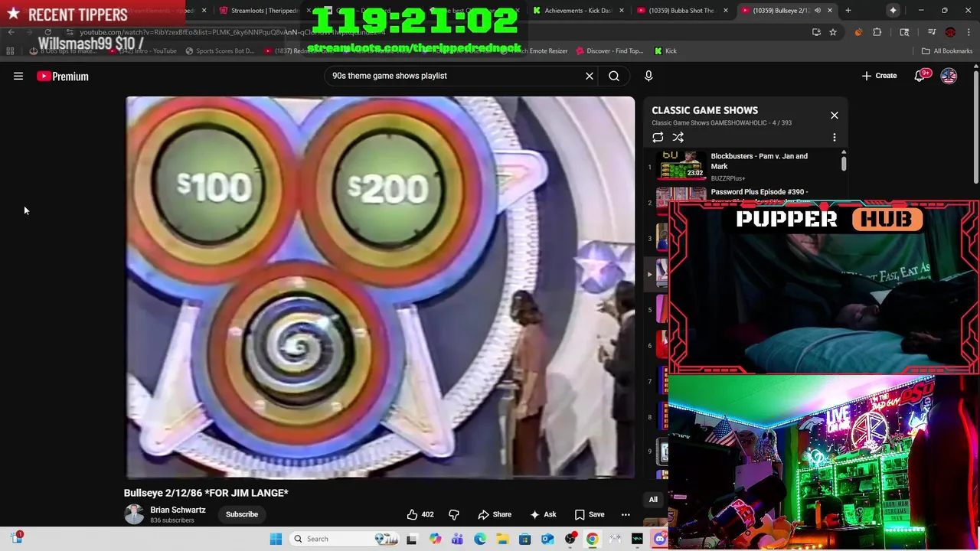Mute the Bullseye tab audio icon
980x551 pixels.
818,11
